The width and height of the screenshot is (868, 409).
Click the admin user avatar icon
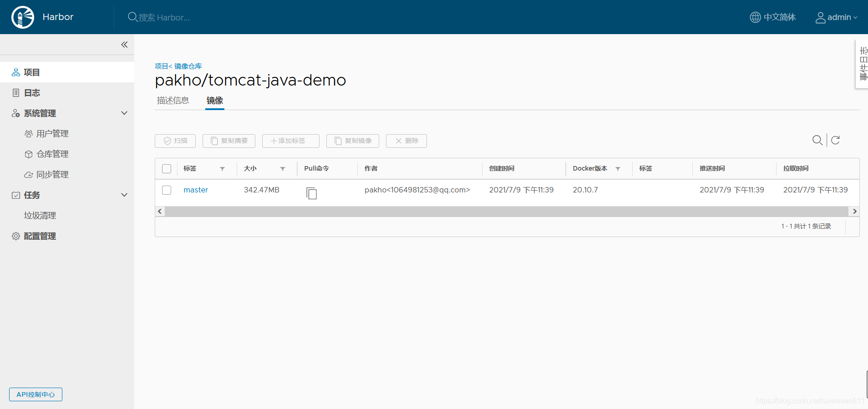click(820, 17)
